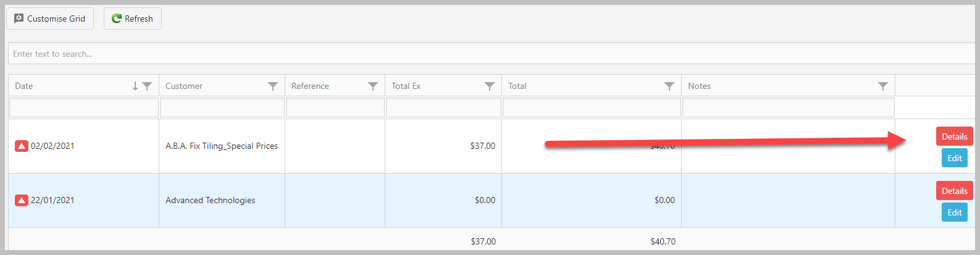980x255 pixels.
Task: Open Details for Advanced Technologies row
Action: point(955,191)
